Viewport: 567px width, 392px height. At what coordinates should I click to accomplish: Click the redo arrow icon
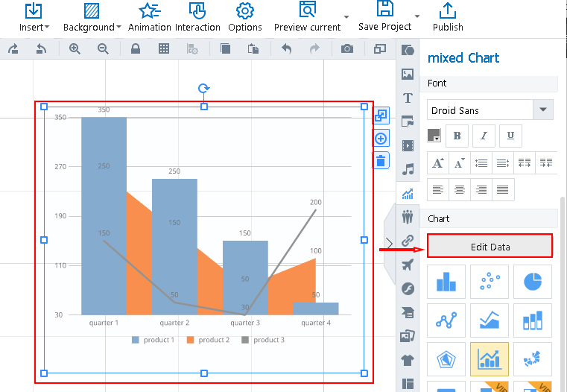[x=314, y=48]
